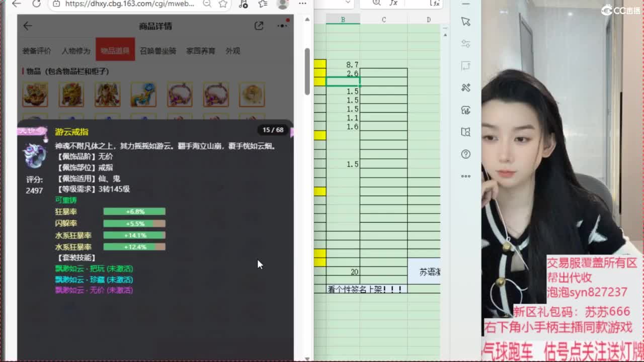This screenshot has width=644, height=362.
Task: Open the browser three-dot settings menu
Action: point(302,4)
